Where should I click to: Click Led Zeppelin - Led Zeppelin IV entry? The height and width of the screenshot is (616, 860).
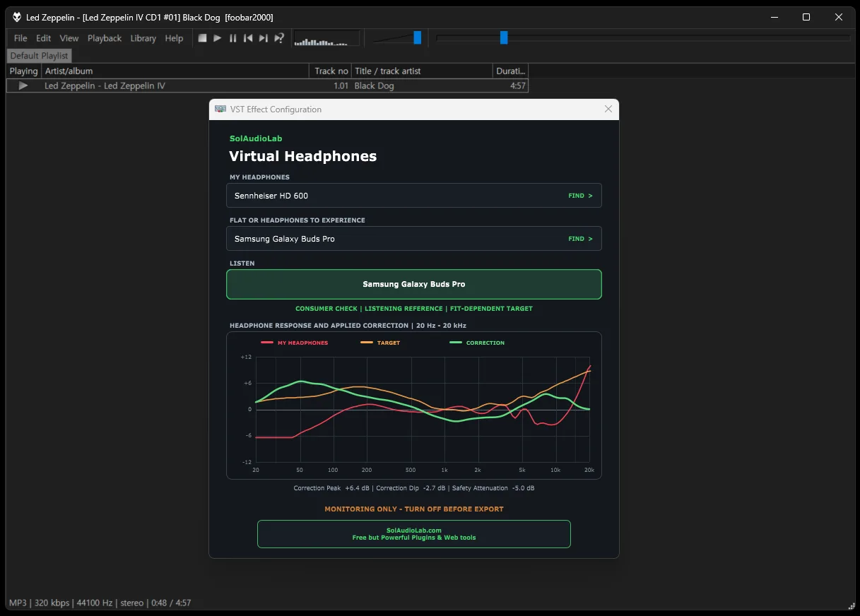pos(105,85)
